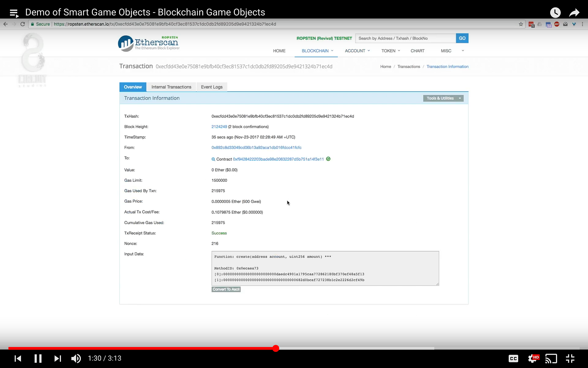Click the Actual Tx Cost/Fee value

click(237, 212)
